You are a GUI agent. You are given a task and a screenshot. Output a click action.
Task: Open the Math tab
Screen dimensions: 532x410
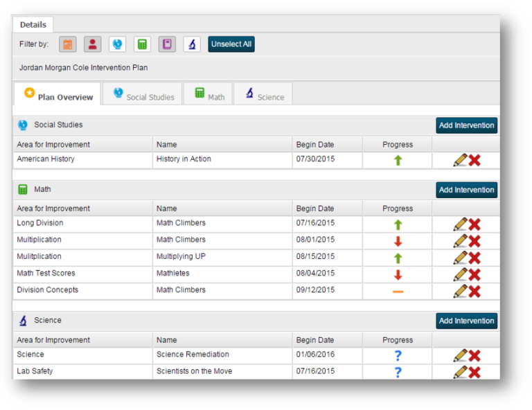click(209, 96)
